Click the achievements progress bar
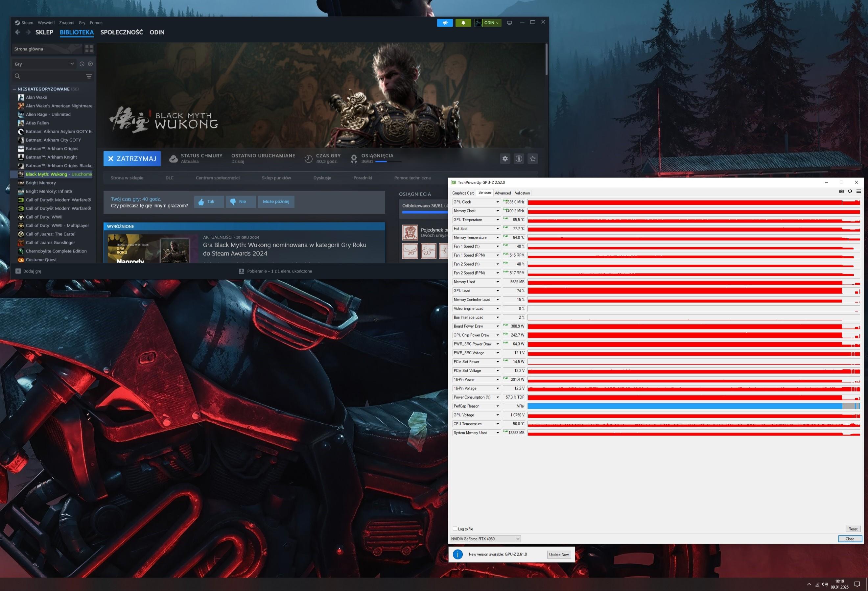The image size is (868, 591). pyautogui.click(x=388, y=162)
